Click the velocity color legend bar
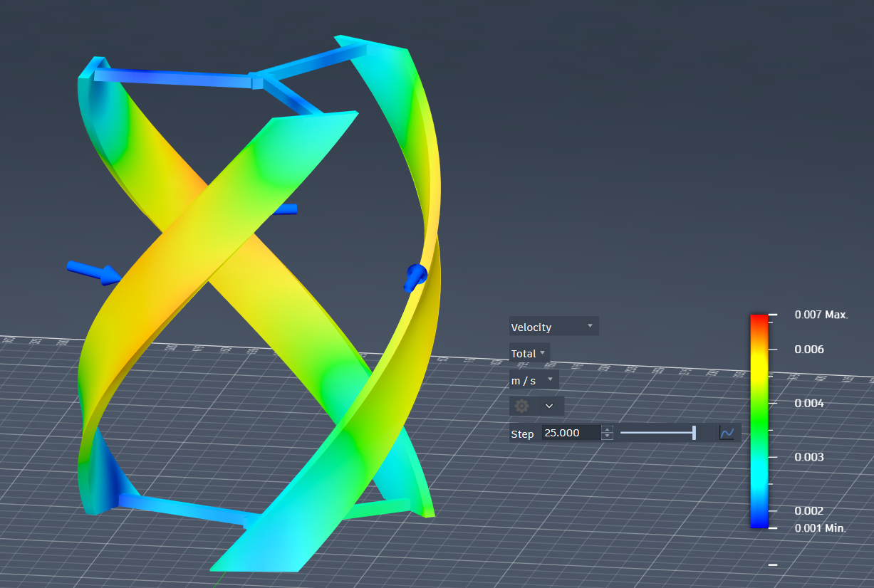This screenshot has width=874, height=588. (x=759, y=421)
